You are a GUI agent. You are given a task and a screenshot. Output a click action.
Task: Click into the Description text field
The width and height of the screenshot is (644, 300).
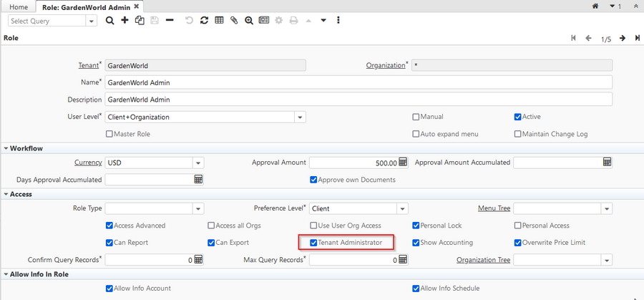pyautogui.click(x=358, y=100)
